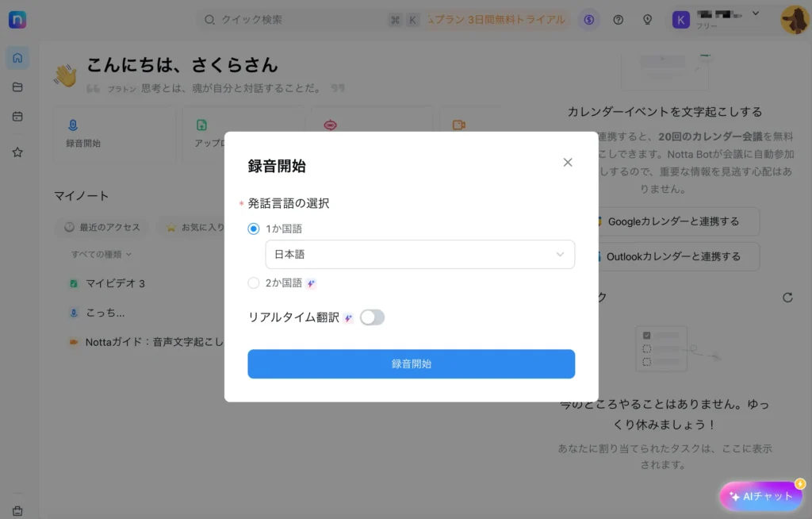Select the Home icon in the sidebar
Viewport: 812px width, 519px height.
coord(17,57)
